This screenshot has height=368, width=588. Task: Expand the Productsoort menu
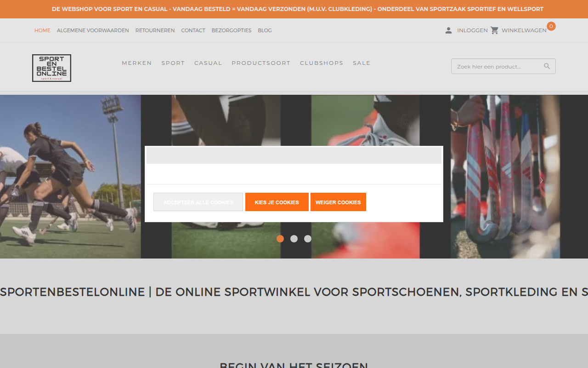[261, 63]
